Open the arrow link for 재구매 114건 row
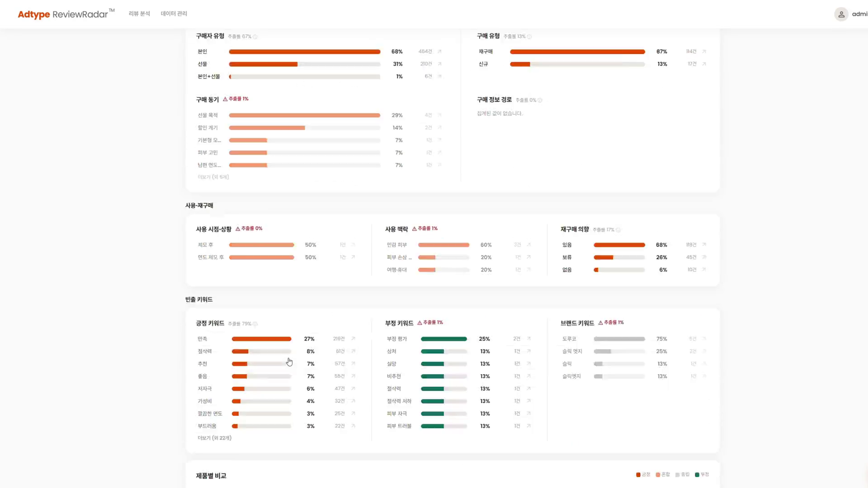 tap(704, 52)
